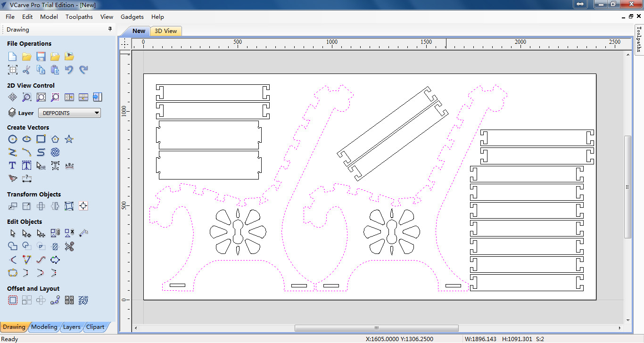Click the 'Offset and Layout' section heading
The height and width of the screenshot is (343, 644).
pyautogui.click(x=33, y=288)
